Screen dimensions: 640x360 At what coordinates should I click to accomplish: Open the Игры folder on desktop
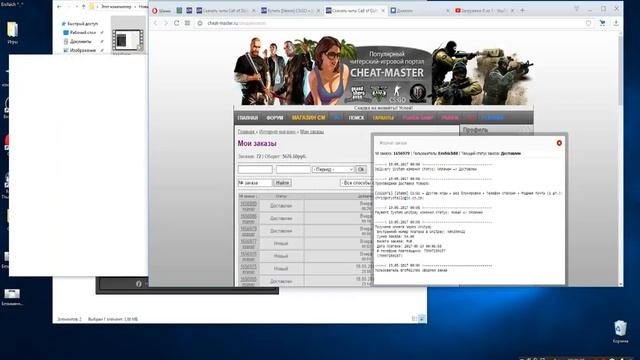coord(12,32)
